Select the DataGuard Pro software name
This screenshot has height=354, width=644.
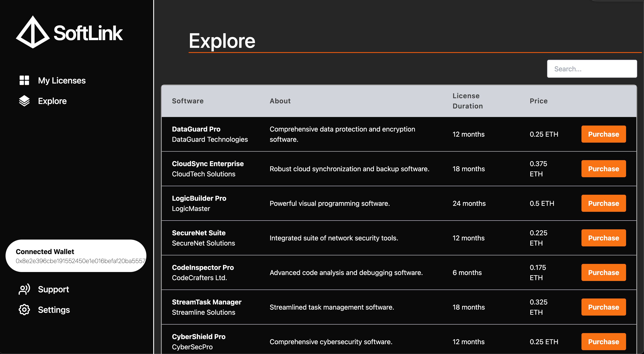196,129
